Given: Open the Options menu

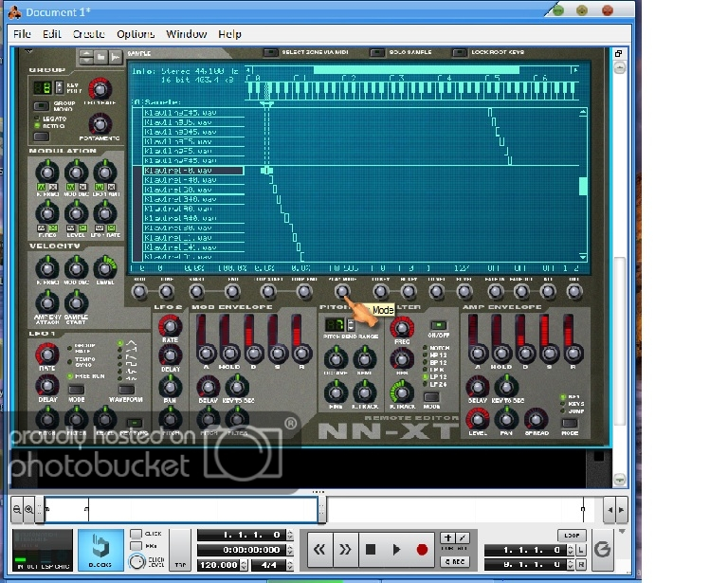Looking at the screenshot, I should (136, 34).
